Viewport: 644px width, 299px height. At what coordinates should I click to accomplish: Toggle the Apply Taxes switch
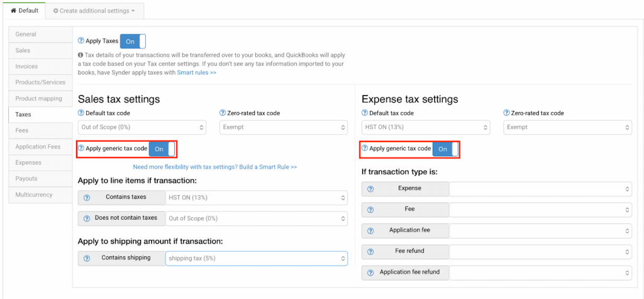(133, 42)
